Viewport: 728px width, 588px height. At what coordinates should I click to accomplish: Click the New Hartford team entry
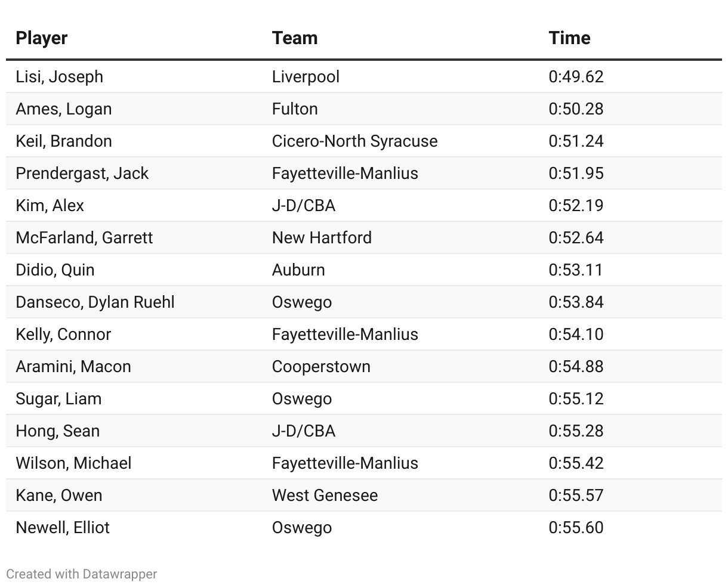322,237
